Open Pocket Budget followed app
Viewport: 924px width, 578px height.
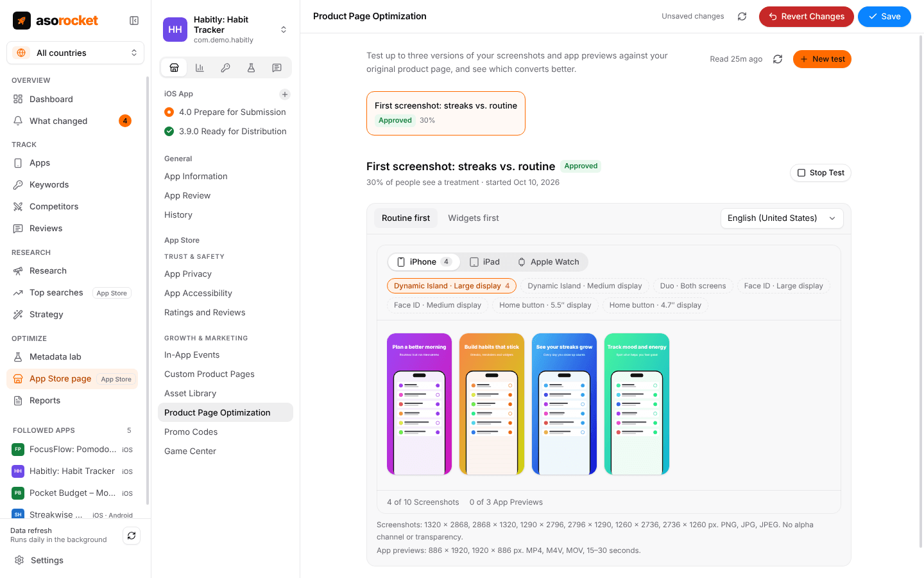point(72,493)
